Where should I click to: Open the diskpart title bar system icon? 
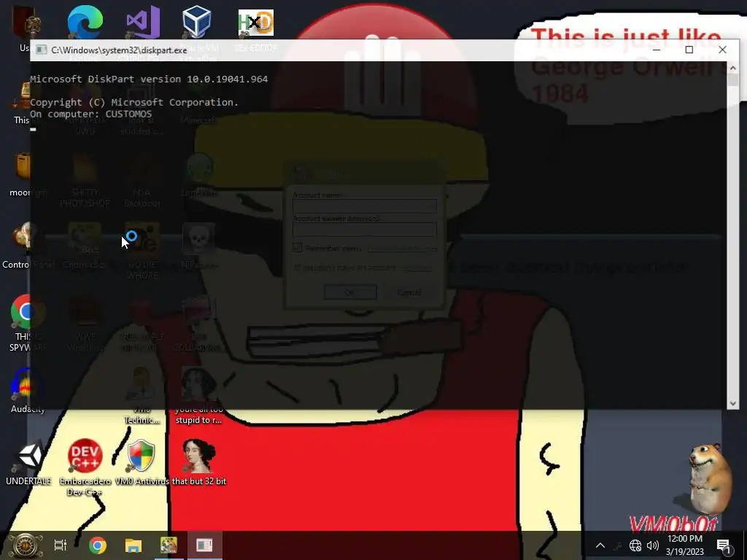click(42, 50)
